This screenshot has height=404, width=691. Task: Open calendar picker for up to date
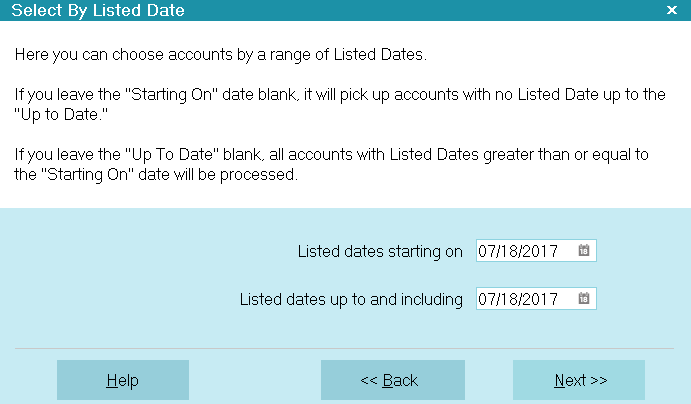(x=583, y=299)
